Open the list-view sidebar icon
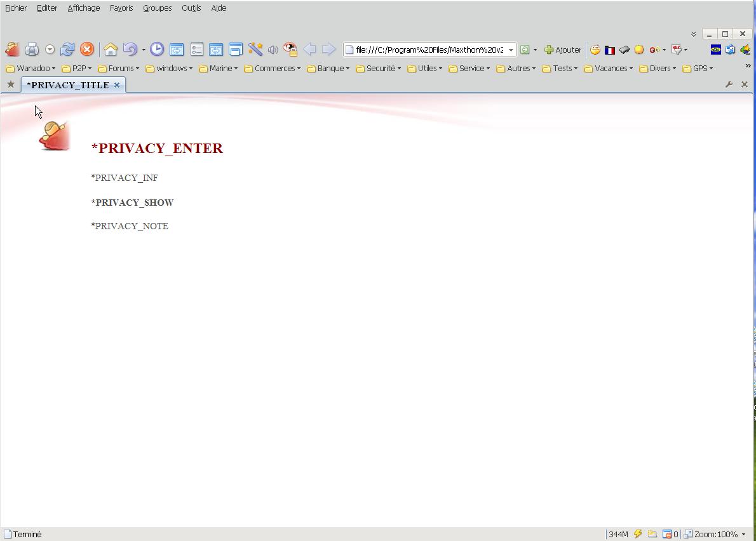Screen dimensions: 756x541 [x=197, y=49]
